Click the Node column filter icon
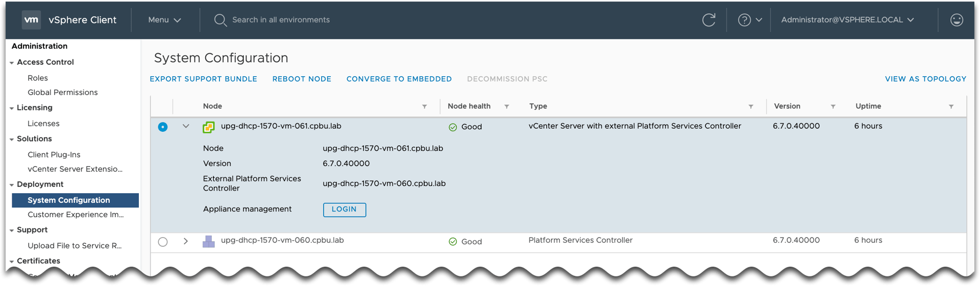Viewport: 980px width, 305px height. click(x=424, y=107)
